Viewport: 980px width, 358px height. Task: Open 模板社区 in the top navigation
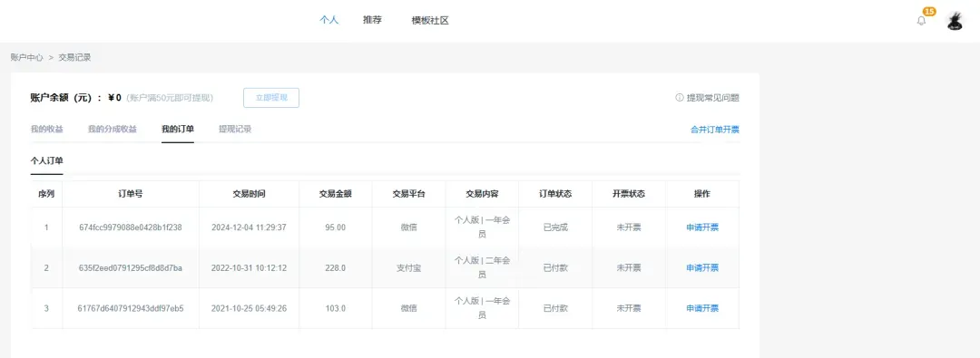(x=430, y=20)
